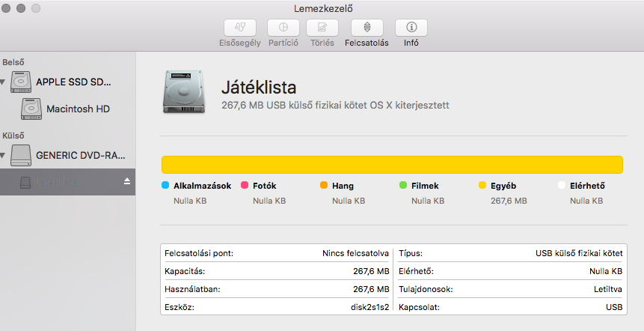Image resolution: width=644 pixels, height=331 pixels.
Task: Click the APPLE SSD drive icon in sidebar
Action: click(x=21, y=82)
